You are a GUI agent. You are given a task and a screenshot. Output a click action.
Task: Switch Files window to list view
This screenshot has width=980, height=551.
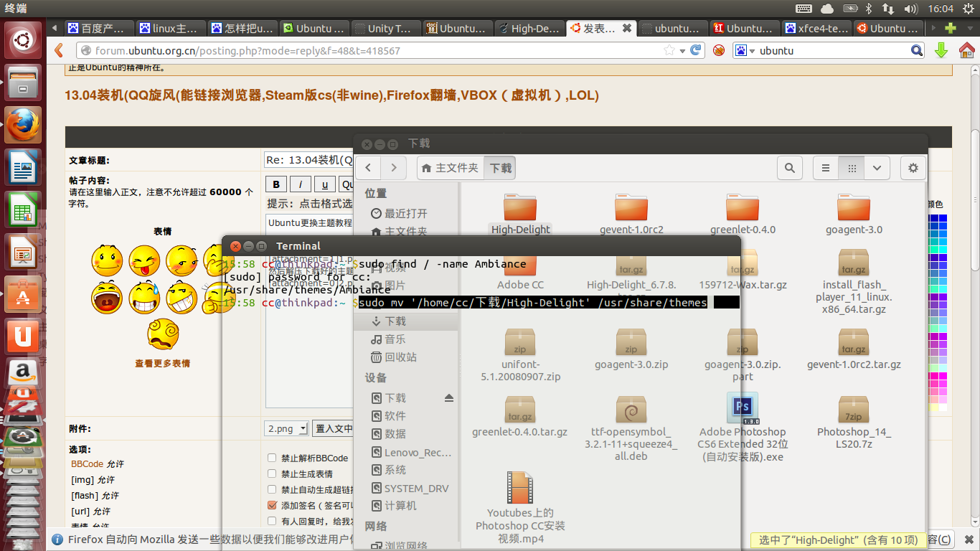point(826,168)
